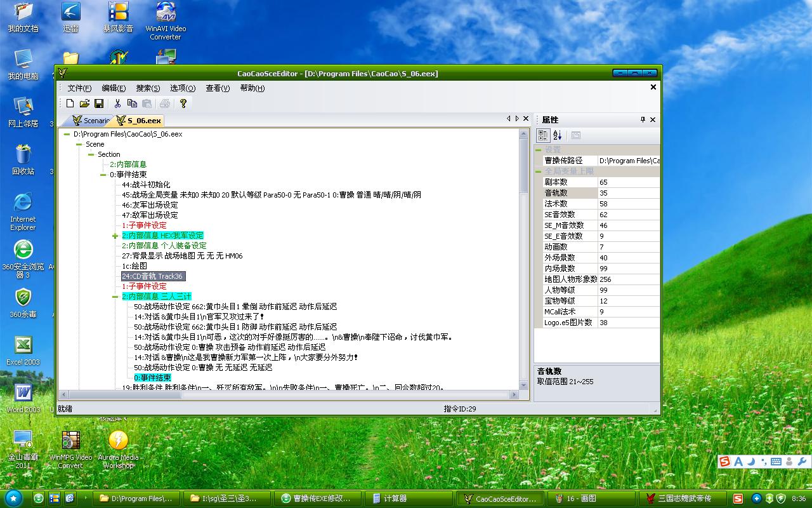Open the 文件(F) menu

pos(79,88)
